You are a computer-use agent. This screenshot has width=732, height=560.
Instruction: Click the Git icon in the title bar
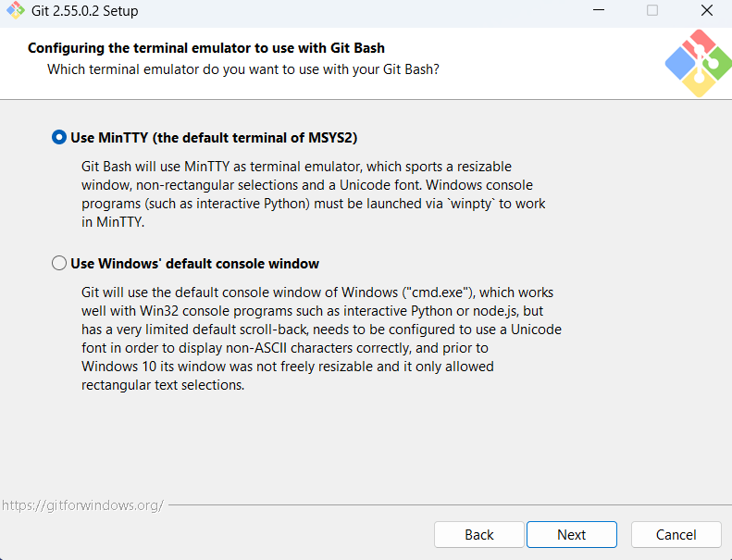coord(16,10)
